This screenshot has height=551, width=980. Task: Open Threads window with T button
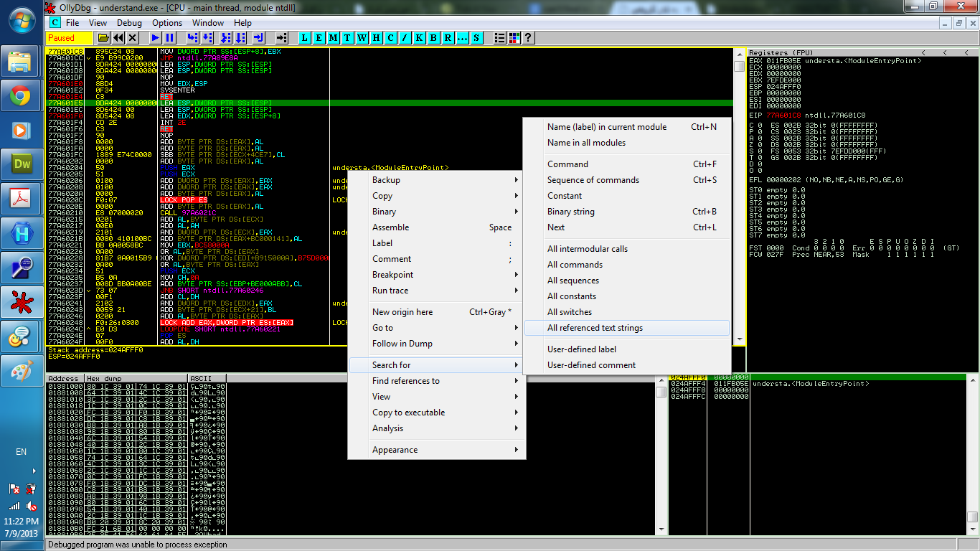pyautogui.click(x=348, y=37)
